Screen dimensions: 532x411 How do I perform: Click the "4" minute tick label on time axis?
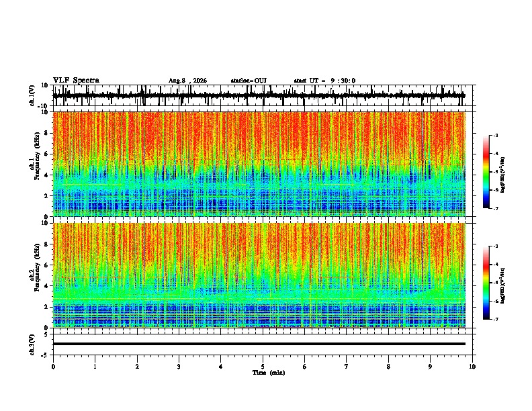click(221, 367)
